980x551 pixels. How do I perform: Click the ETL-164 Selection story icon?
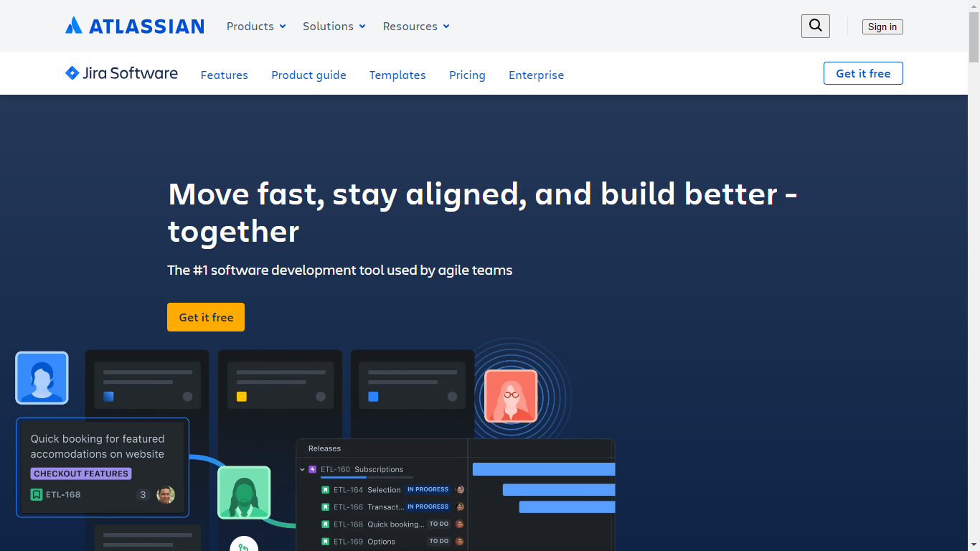325,489
